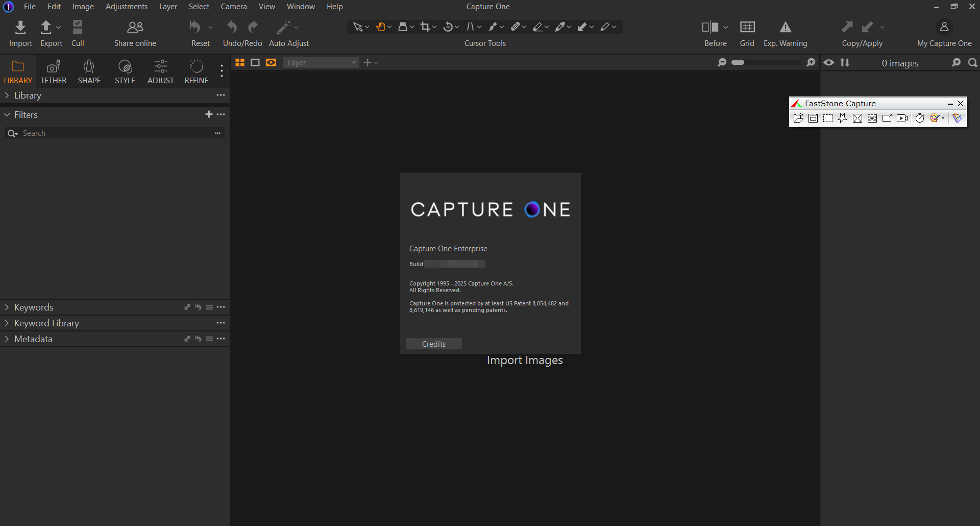
Task: Click the Apply adjustments arrow icon
Action: pos(867,27)
